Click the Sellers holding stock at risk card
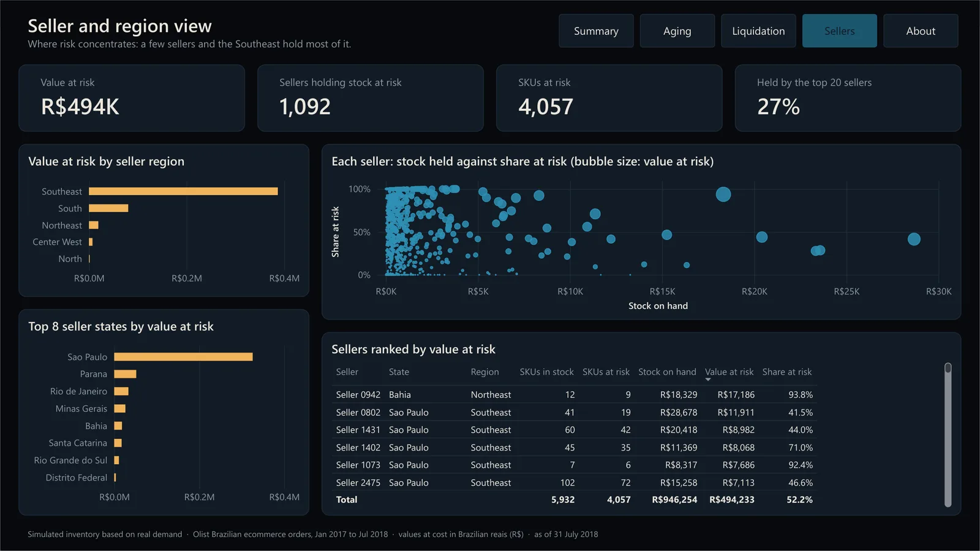 [371, 98]
